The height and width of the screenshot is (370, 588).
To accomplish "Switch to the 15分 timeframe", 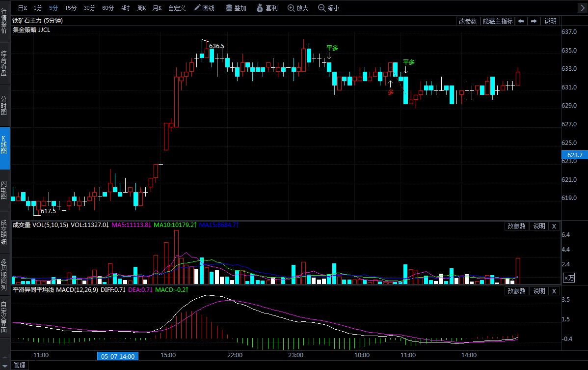I will pyautogui.click(x=71, y=8).
